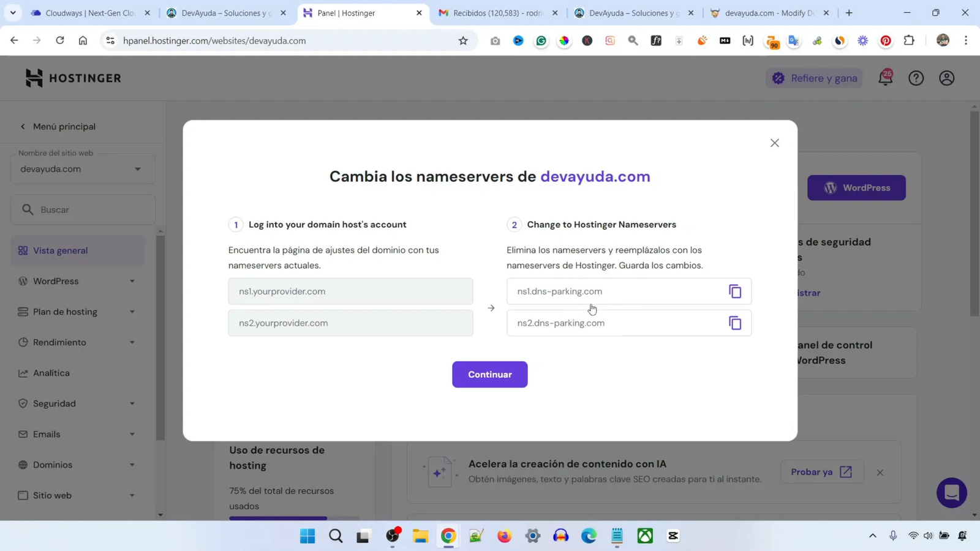Open Hostinger notifications bell
980x551 pixels.
[x=885, y=78]
